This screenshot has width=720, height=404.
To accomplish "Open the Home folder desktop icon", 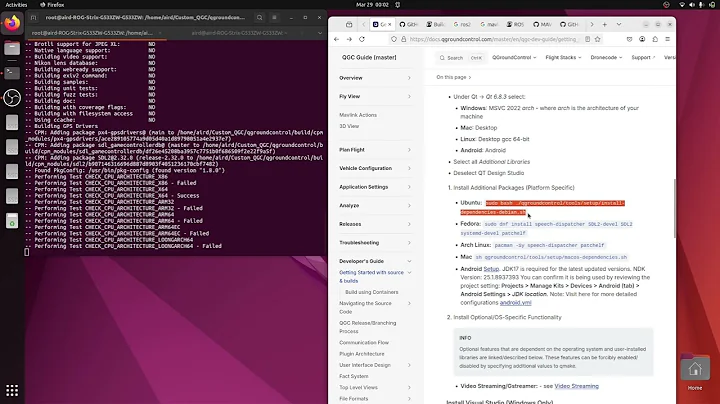I will coord(695,372).
